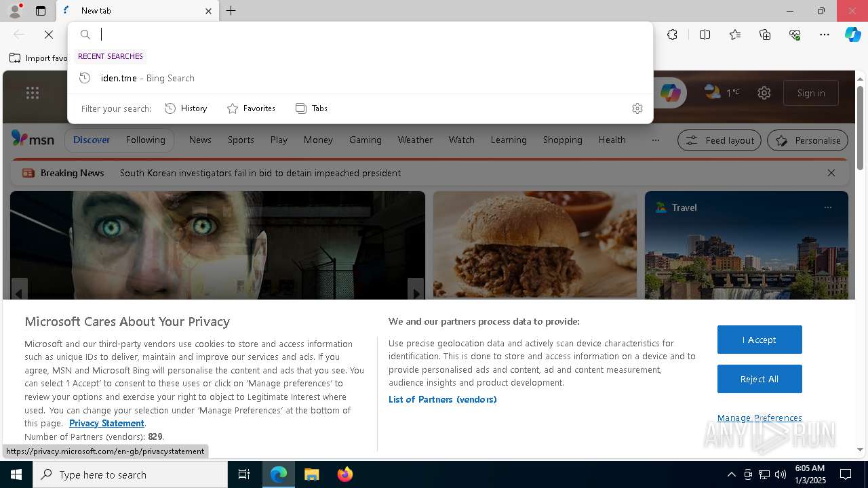Open the Shopping section
Image resolution: width=868 pixels, height=488 pixels.
[562, 140]
